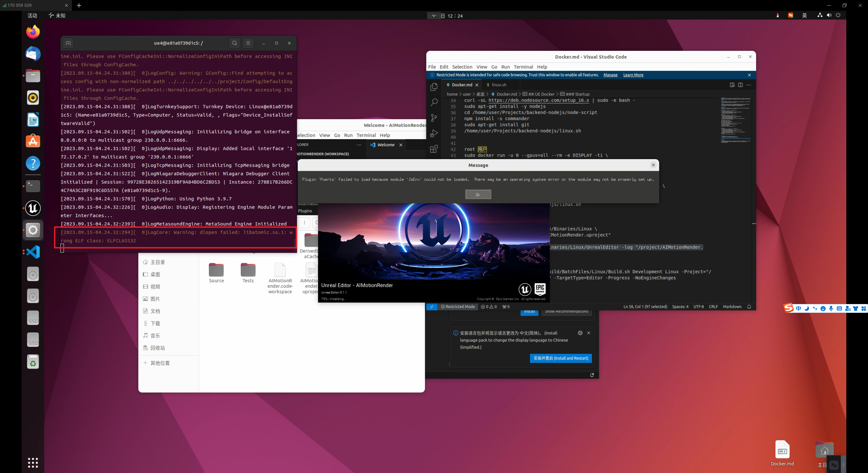Click the remote window indicator in status bar
The image size is (868, 473).
click(432, 306)
